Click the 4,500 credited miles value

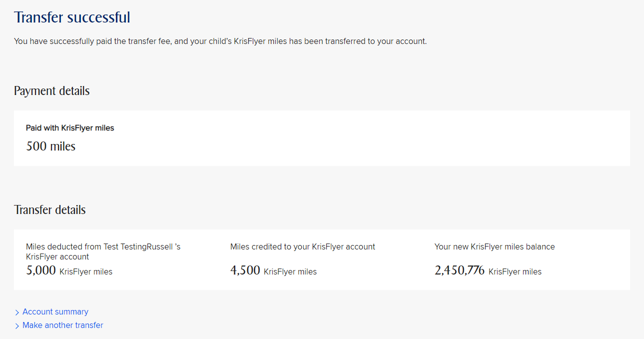245,271
